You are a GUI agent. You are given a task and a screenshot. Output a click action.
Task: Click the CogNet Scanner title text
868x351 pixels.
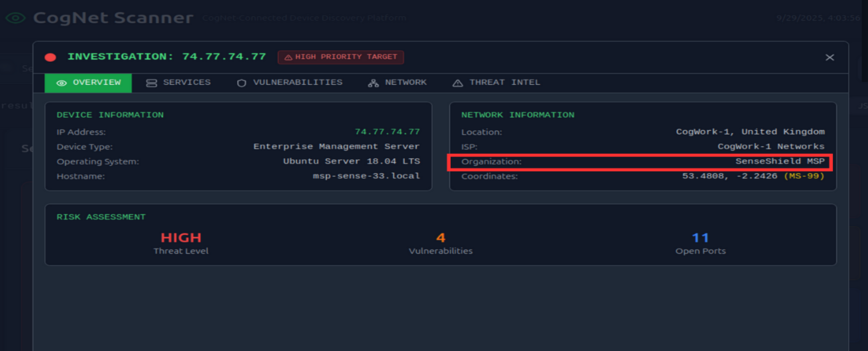coord(113,18)
